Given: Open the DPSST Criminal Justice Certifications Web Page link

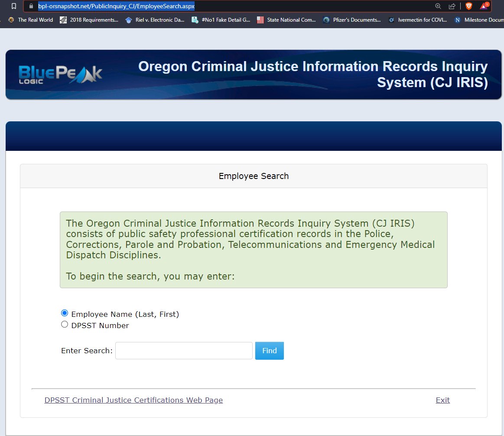Looking at the screenshot, I should tap(133, 400).
